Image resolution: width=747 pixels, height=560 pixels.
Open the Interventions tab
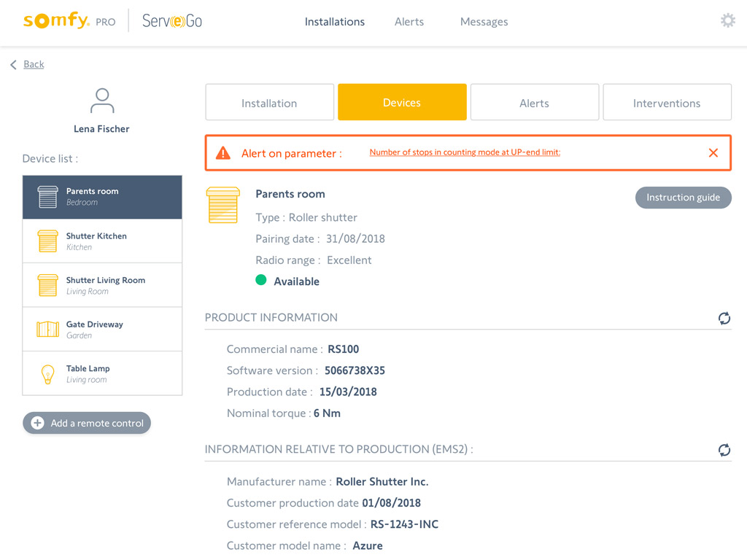666,103
